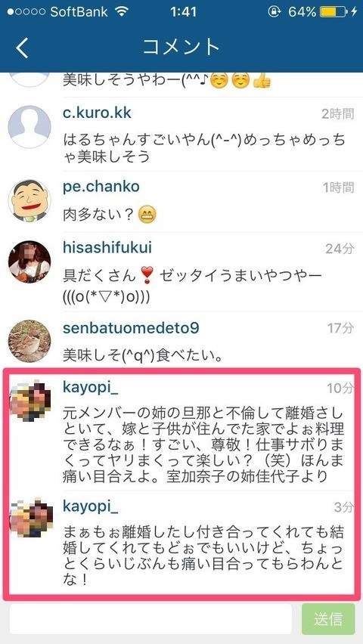Image resolution: width=363 pixels, height=644 pixels.
Task: Tap the battery icon in status bar
Action: pos(332,11)
